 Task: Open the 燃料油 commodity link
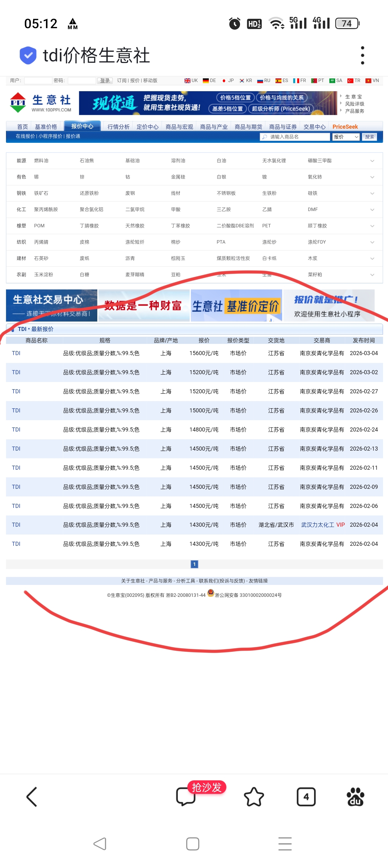(x=41, y=161)
